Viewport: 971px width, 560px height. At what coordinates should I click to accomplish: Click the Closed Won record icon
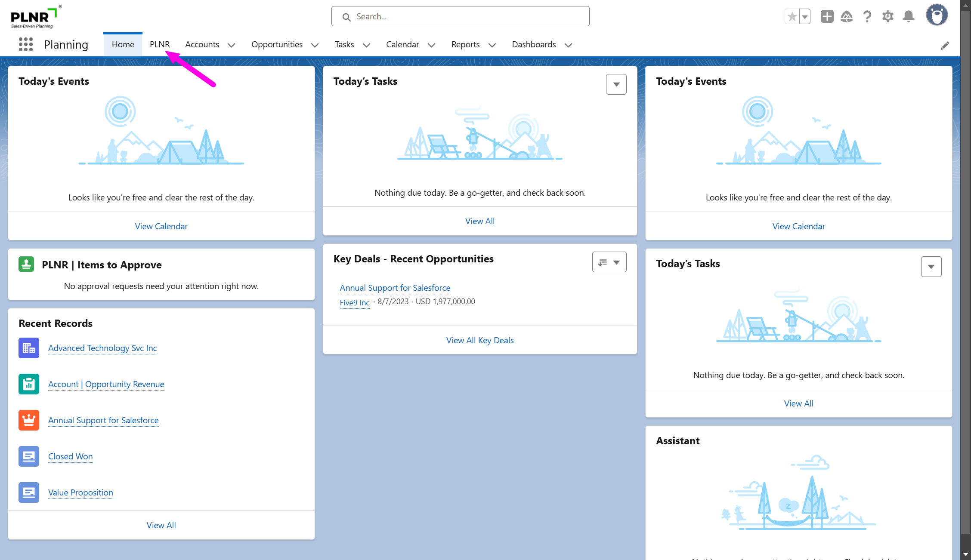pyautogui.click(x=29, y=456)
